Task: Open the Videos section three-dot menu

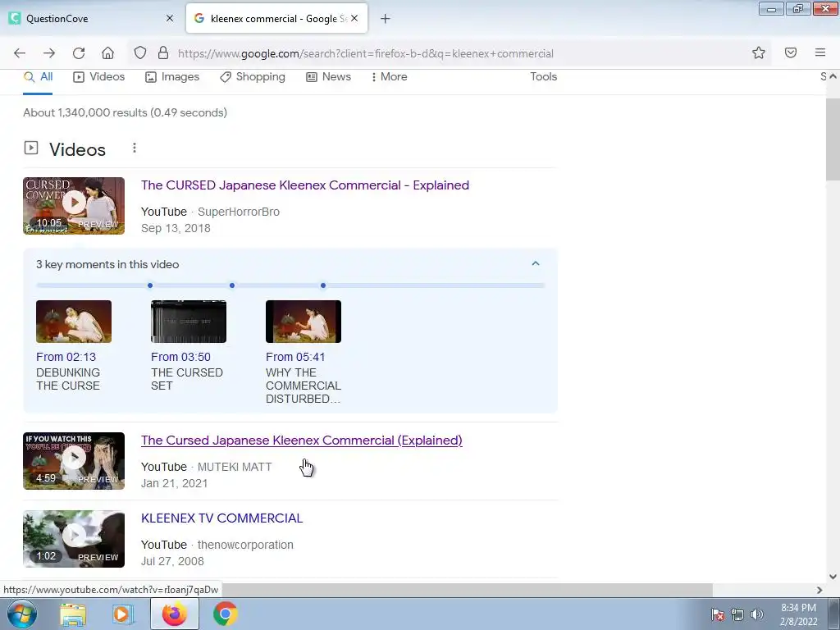Action: [135, 148]
